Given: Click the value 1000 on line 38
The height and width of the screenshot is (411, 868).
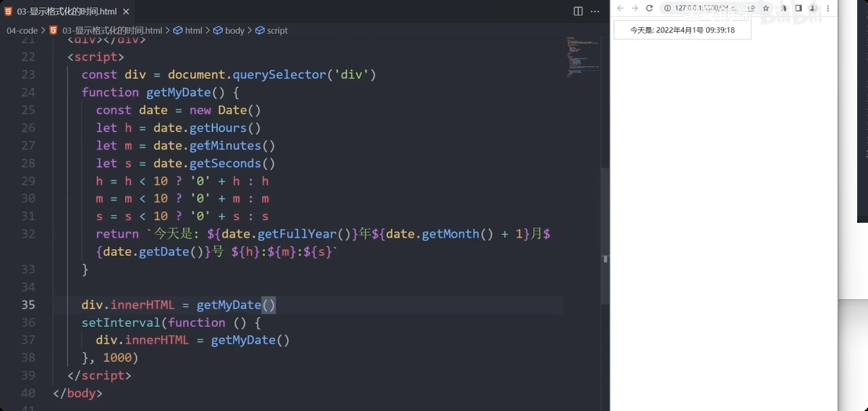Looking at the screenshot, I should point(117,358).
